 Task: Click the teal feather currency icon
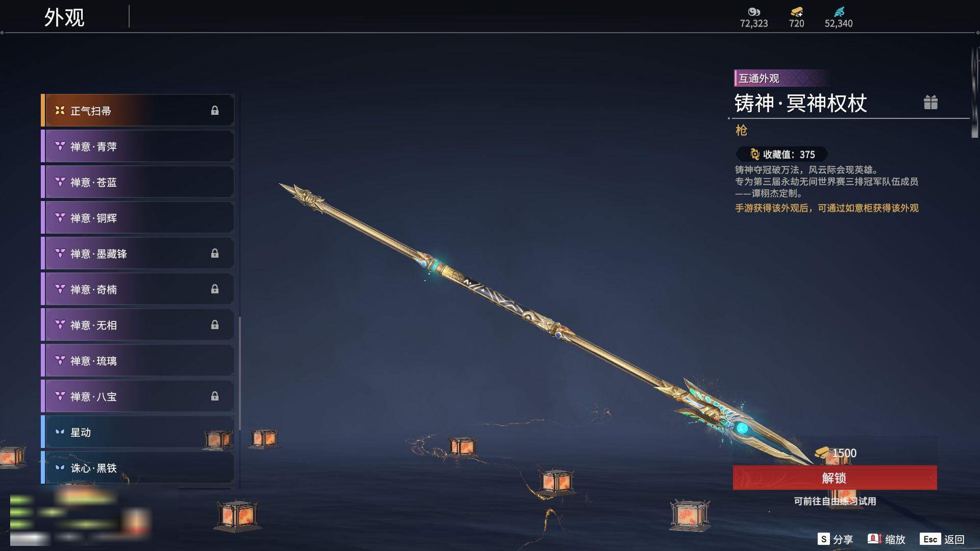[839, 12]
